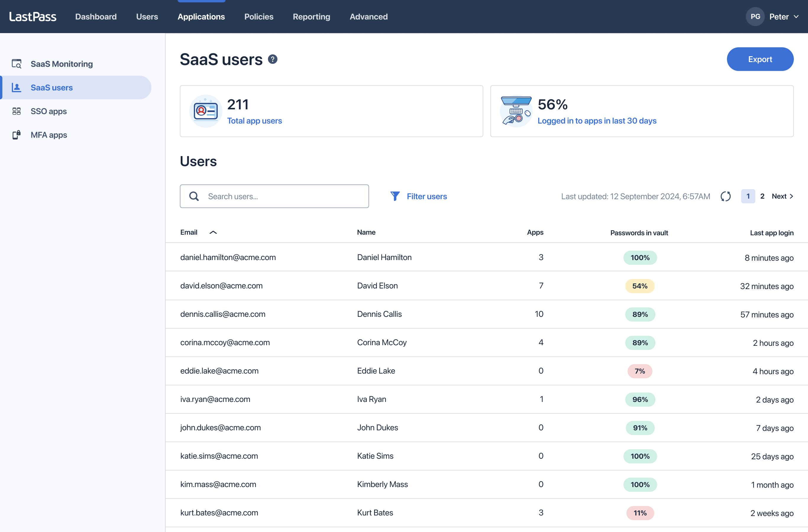
Task: Click the PG avatar circle
Action: tap(755, 17)
